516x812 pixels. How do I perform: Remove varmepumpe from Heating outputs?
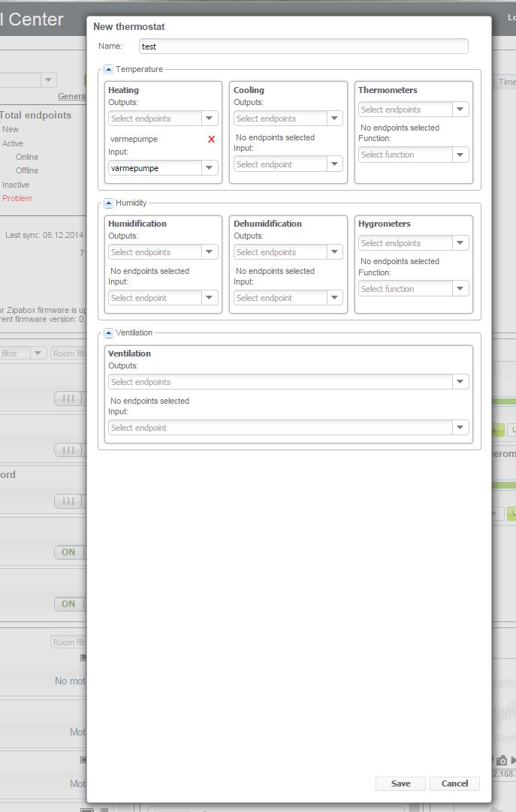[211, 140]
